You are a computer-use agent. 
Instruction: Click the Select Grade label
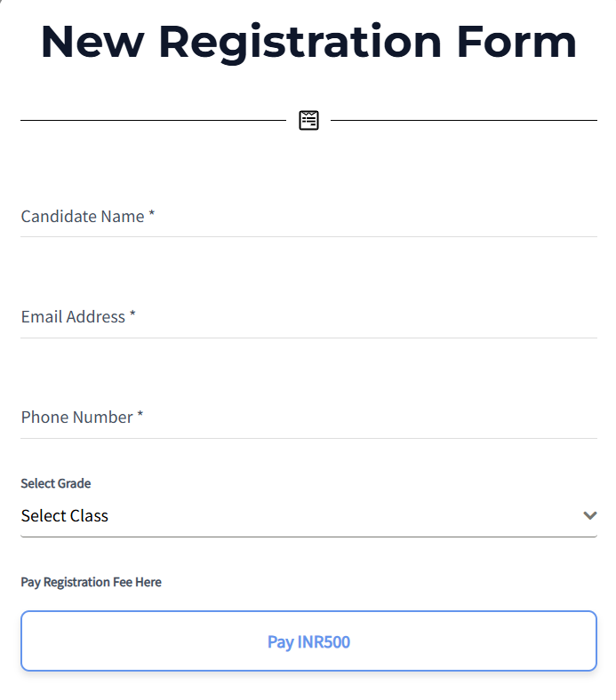[x=56, y=484]
